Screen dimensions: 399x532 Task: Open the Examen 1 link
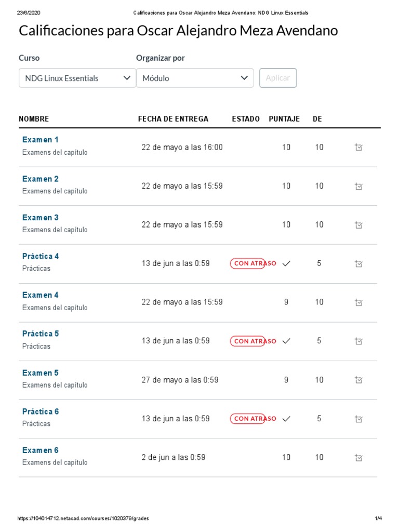[41, 140]
